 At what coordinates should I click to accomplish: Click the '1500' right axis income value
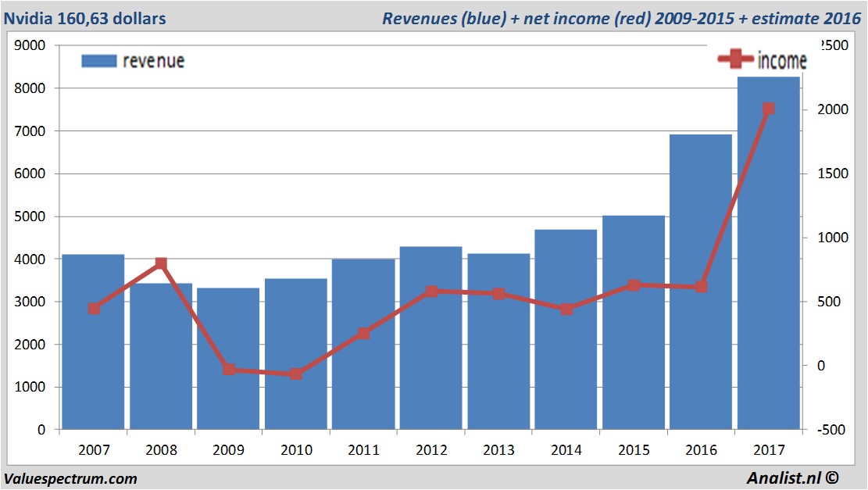click(x=833, y=173)
